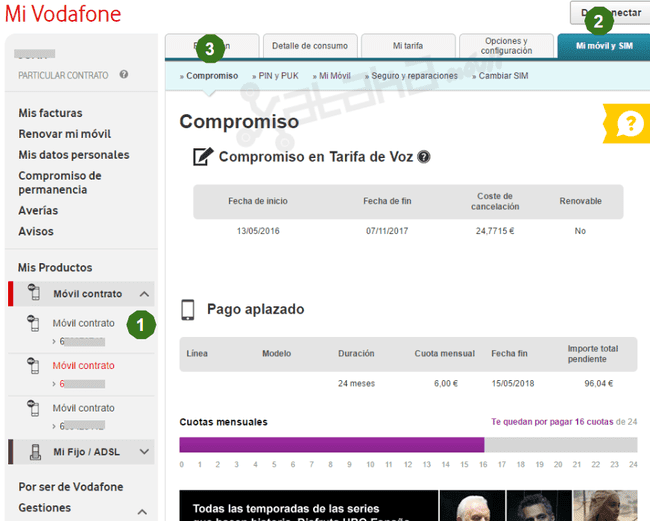Open Averías in sidebar

pyautogui.click(x=38, y=211)
